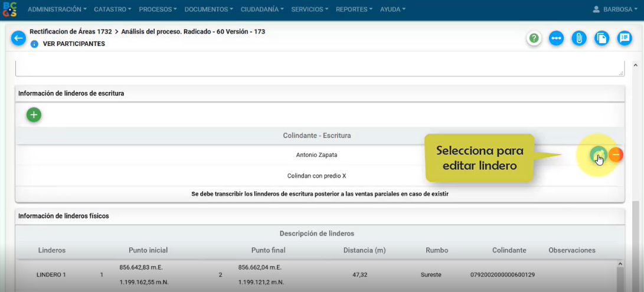
Task: Open the CATASTRO dropdown menu
Action: [113, 9]
